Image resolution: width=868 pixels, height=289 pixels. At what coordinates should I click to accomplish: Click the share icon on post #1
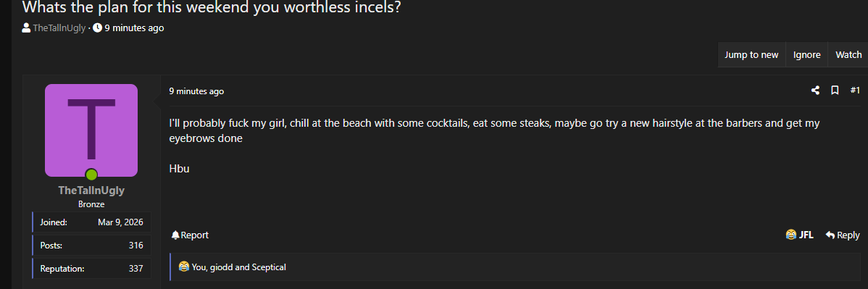[x=815, y=91]
